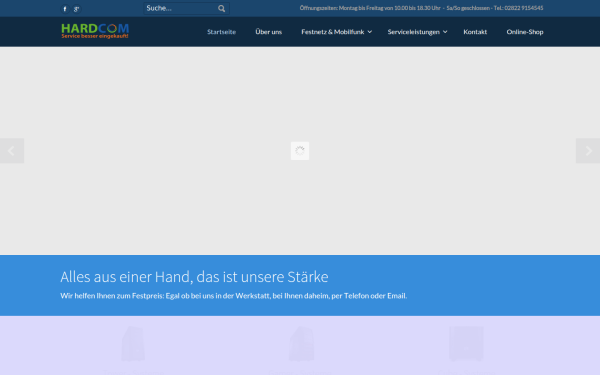Open the Über uns page

269,32
